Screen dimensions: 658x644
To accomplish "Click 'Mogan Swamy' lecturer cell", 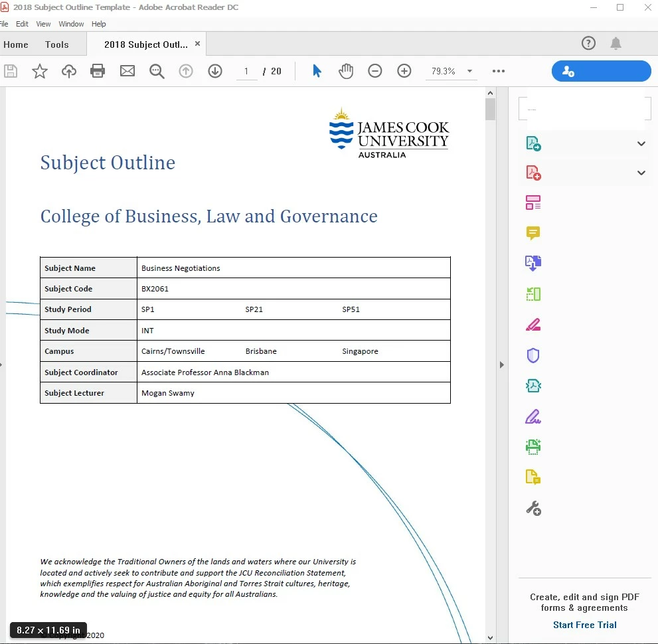I will tap(293, 392).
